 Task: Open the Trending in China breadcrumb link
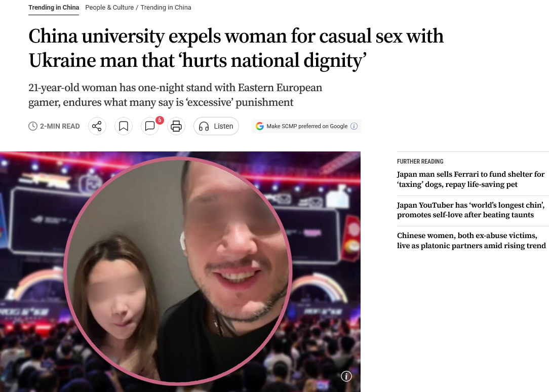(x=166, y=8)
